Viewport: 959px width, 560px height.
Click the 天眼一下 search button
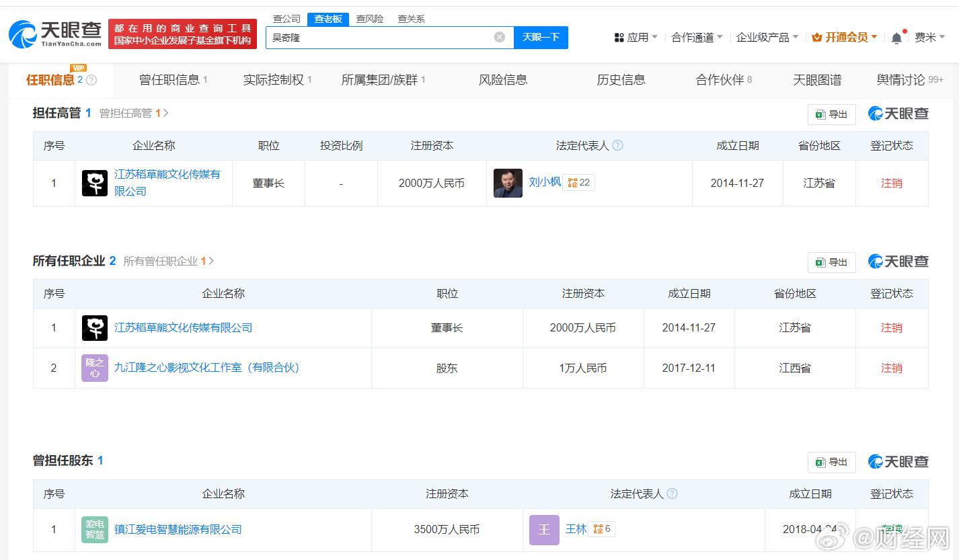pos(541,37)
